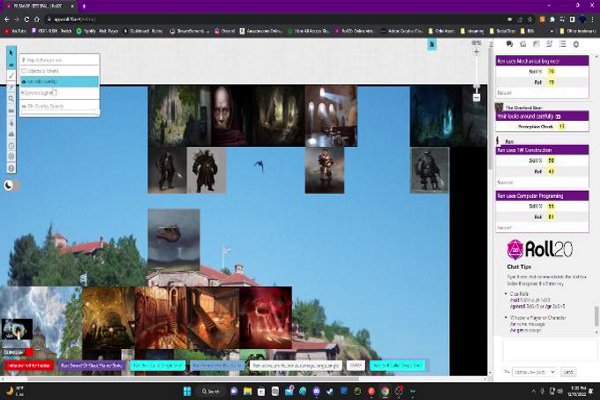The width and height of the screenshot is (600, 400).
Task: Zoom in with plus button
Action: click(x=476, y=52)
